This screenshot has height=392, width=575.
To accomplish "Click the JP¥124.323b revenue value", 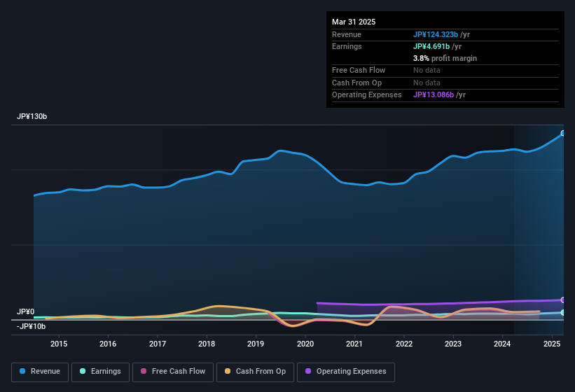I will [x=436, y=34].
